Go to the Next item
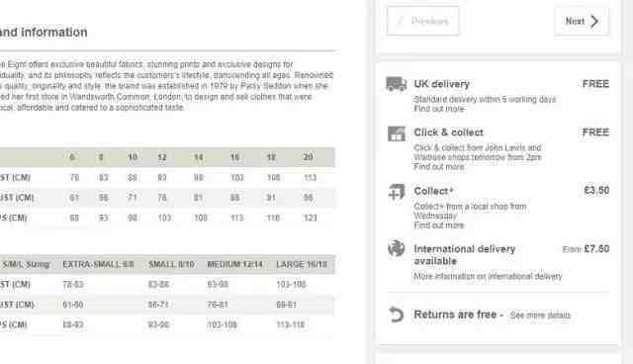 [x=582, y=21]
